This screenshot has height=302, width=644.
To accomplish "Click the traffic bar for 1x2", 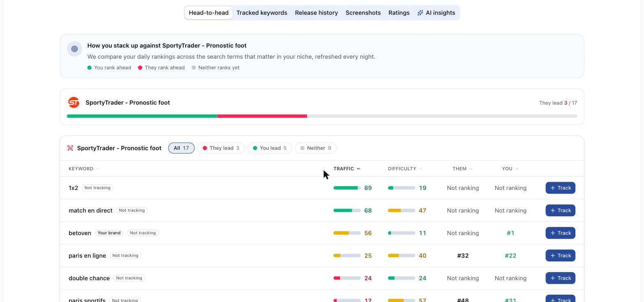I will pos(347,188).
